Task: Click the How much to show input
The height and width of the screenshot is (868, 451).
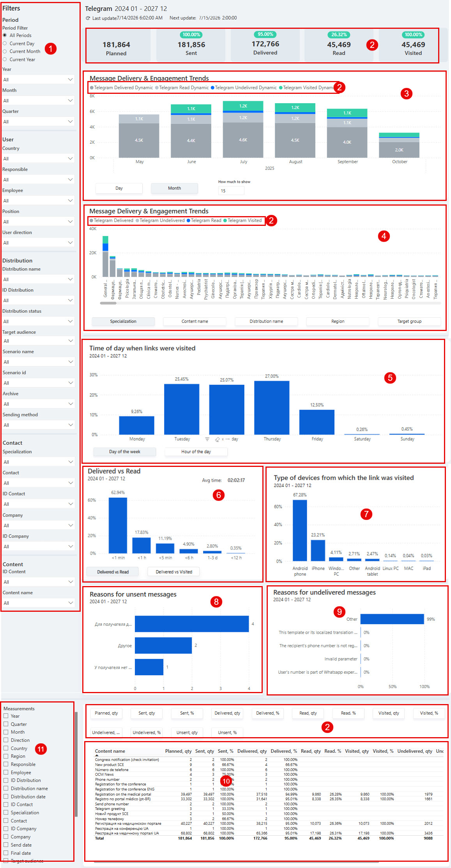Action: click(231, 191)
